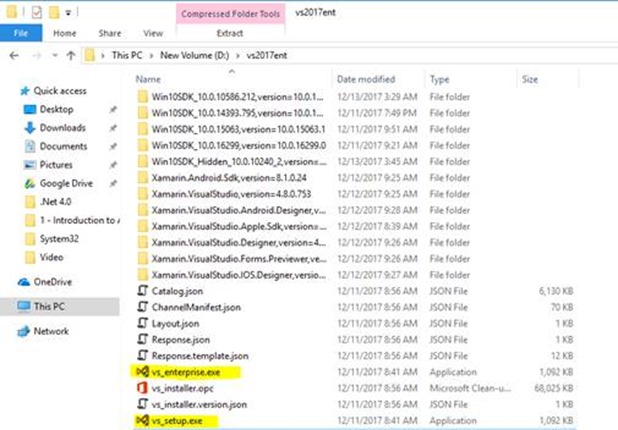Go back with the Back arrow

pos(14,56)
